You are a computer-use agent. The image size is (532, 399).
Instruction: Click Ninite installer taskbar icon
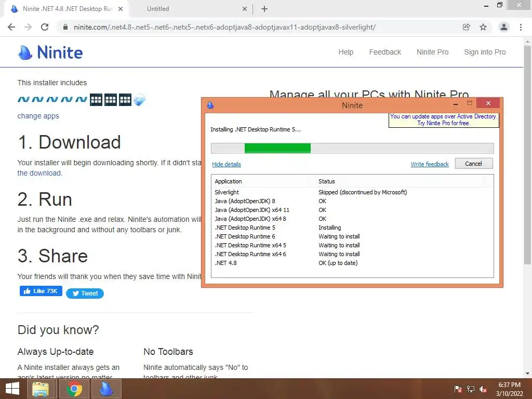pos(106,389)
